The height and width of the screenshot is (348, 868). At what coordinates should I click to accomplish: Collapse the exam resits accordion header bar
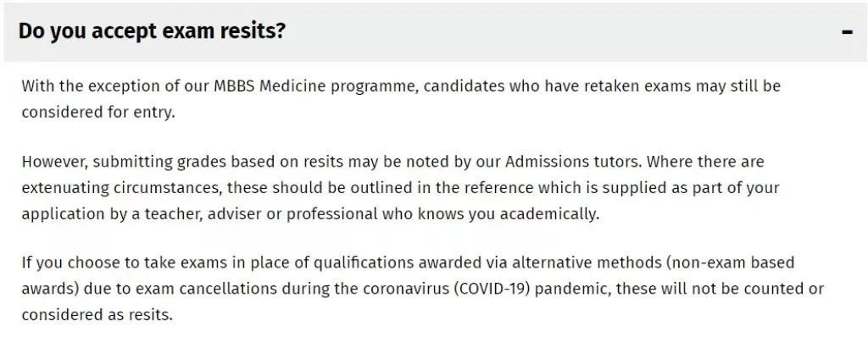(x=435, y=32)
